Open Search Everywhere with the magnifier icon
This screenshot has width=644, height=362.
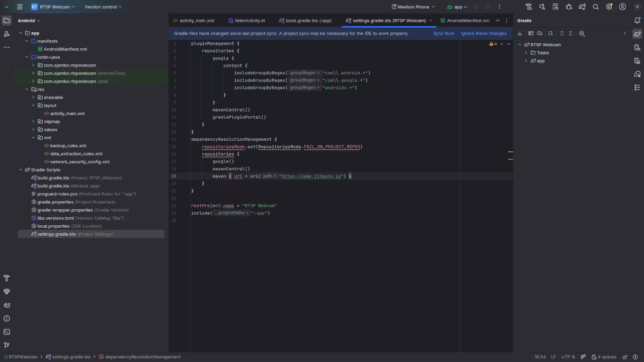[596, 7]
